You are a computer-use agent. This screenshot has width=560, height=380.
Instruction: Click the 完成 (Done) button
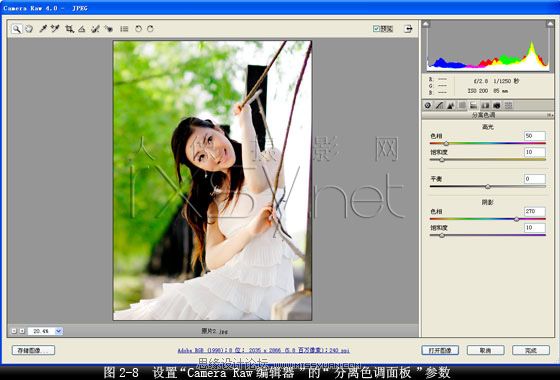point(531,350)
